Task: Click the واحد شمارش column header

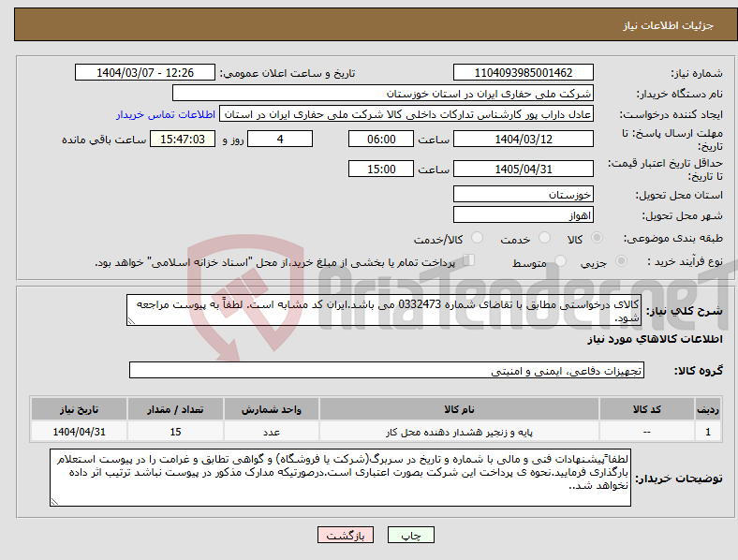Action: click(x=272, y=409)
